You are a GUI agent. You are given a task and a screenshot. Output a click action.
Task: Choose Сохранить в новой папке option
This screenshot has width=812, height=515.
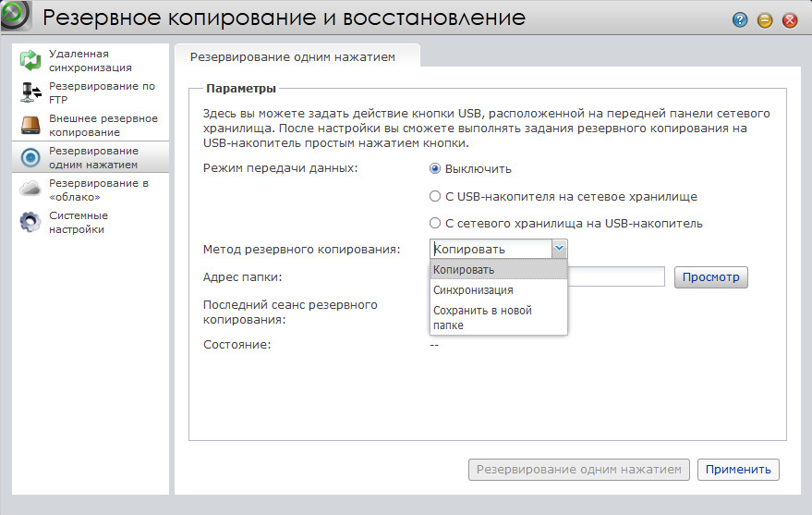(x=482, y=317)
